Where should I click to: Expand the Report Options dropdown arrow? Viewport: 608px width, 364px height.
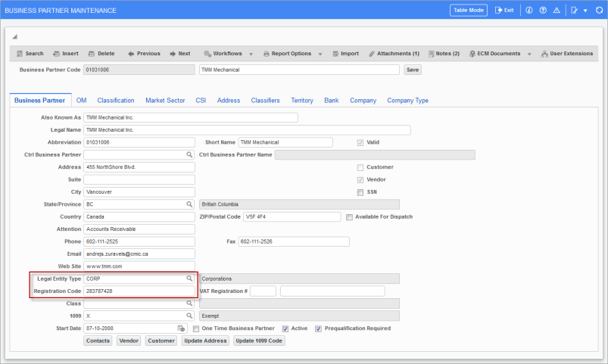pyautogui.click(x=320, y=54)
